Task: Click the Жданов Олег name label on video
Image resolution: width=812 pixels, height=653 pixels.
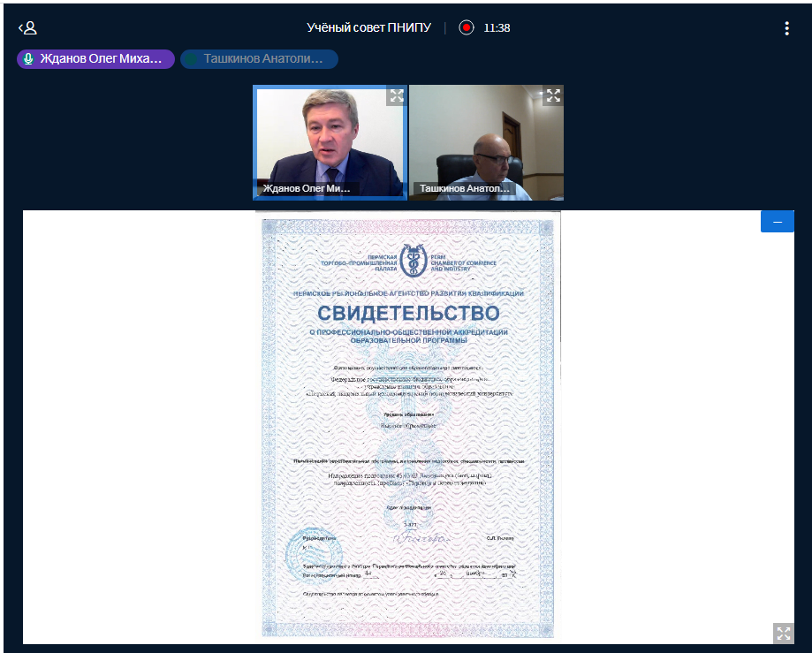Action: (307, 188)
